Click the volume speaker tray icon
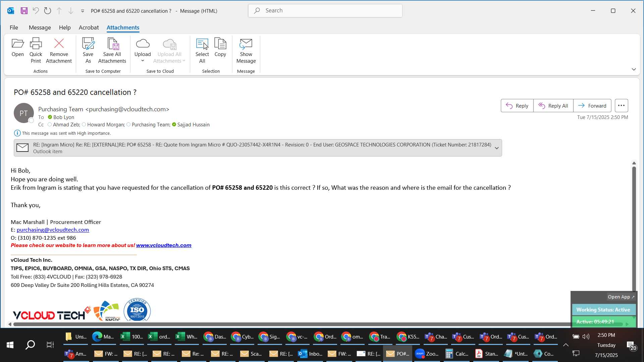The width and height of the screenshot is (644, 362). (x=586, y=337)
